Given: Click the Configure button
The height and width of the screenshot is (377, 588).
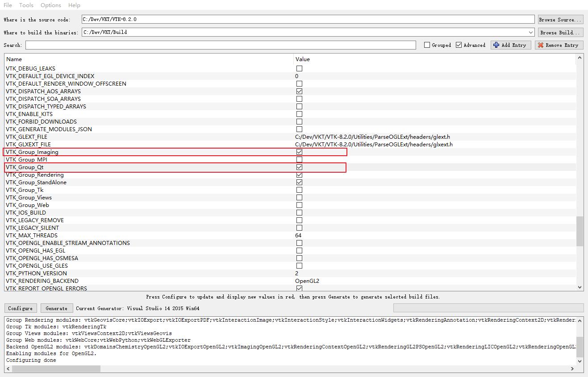Looking at the screenshot, I should pyautogui.click(x=21, y=308).
